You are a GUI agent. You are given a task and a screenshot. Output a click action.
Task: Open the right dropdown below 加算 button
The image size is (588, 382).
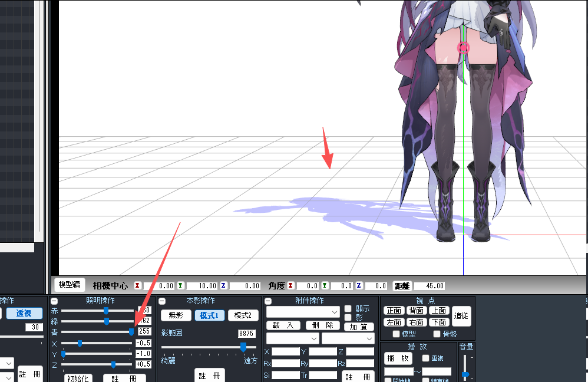tap(348, 338)
